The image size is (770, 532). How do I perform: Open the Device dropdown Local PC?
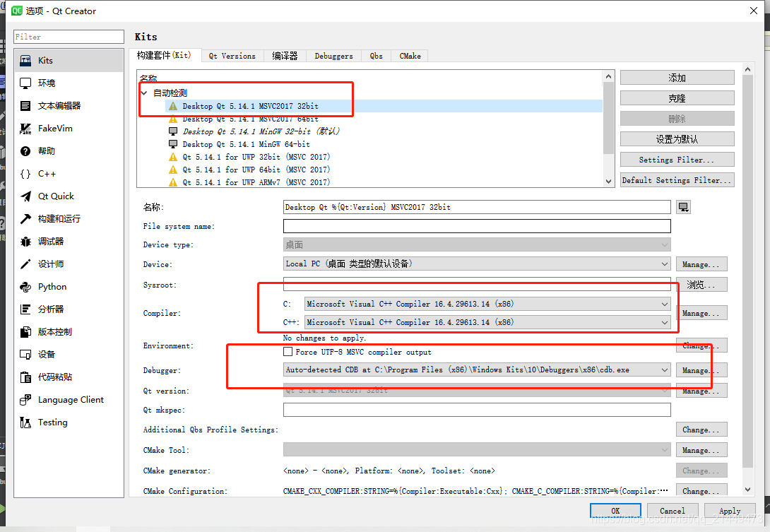[477, 264]
